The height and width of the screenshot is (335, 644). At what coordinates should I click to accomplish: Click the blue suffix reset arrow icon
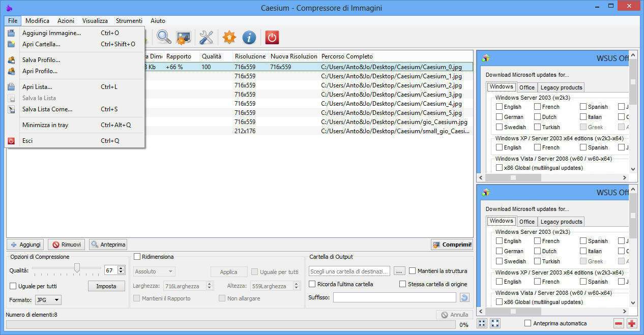(464, 297)
